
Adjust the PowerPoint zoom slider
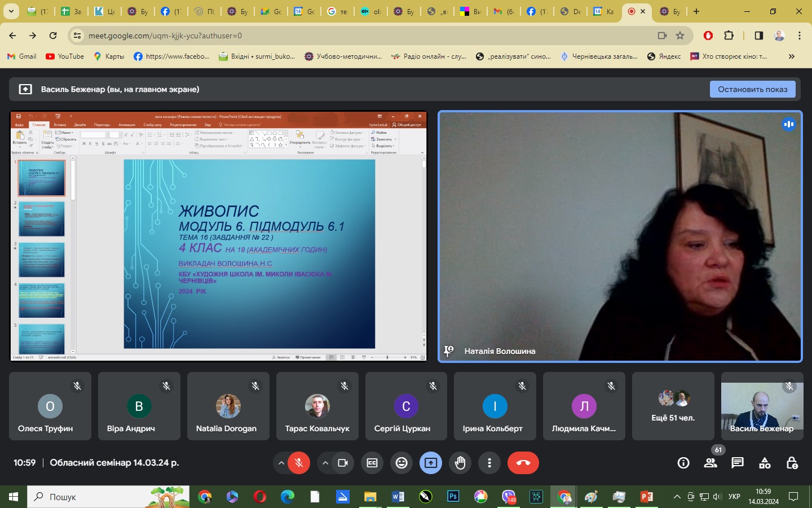click(387, 357)
